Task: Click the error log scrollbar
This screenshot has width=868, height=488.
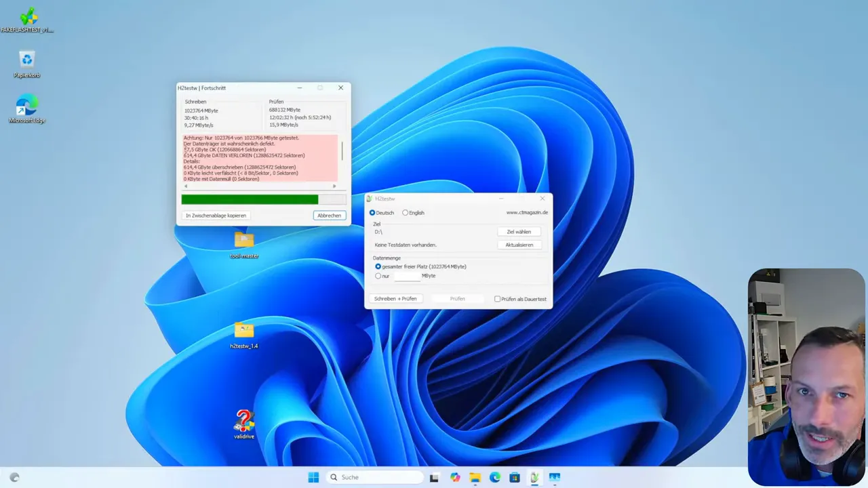Action: point(342,152)
